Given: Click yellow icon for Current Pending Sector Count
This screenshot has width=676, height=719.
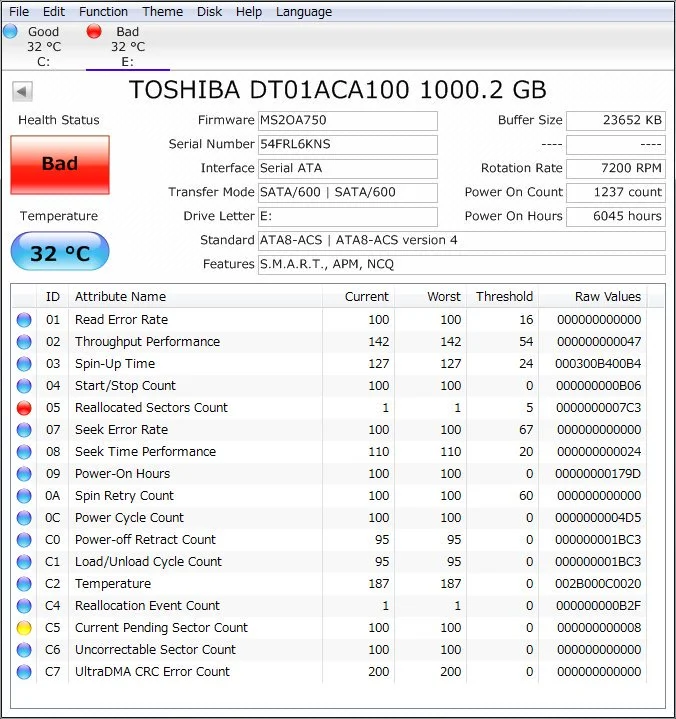Looking at the screenshot, I should click(x=24, y=628).
